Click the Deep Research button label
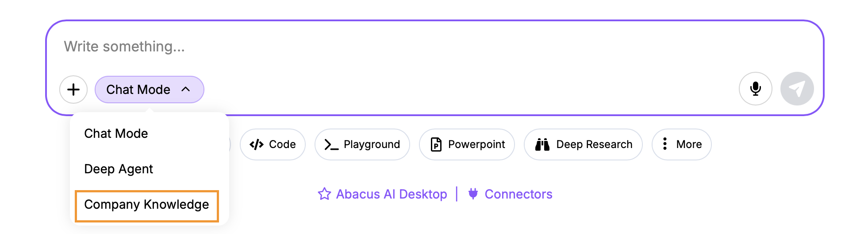868x234 pixels. tap(594, 144)
